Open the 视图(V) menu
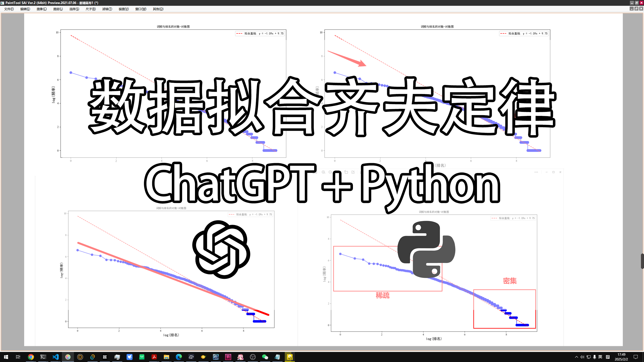The width and height of the screenshot is (644, 362). pyautogui.click(x=124, y=9)
